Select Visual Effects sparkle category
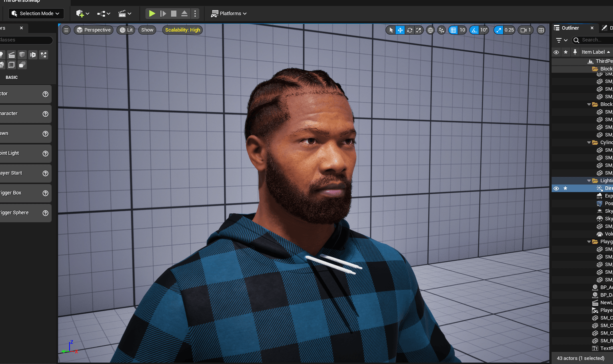Screen dimensions: 613x364 tap(44, 55)
